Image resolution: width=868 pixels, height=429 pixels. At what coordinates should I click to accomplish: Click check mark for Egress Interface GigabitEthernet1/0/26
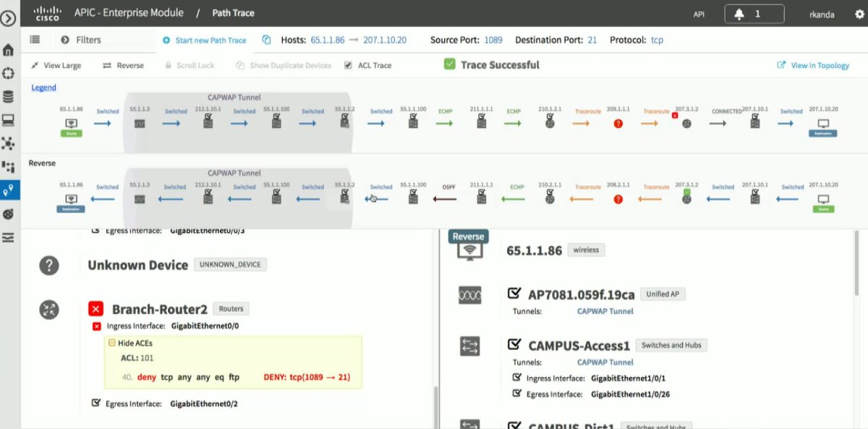tap(516, 393)
